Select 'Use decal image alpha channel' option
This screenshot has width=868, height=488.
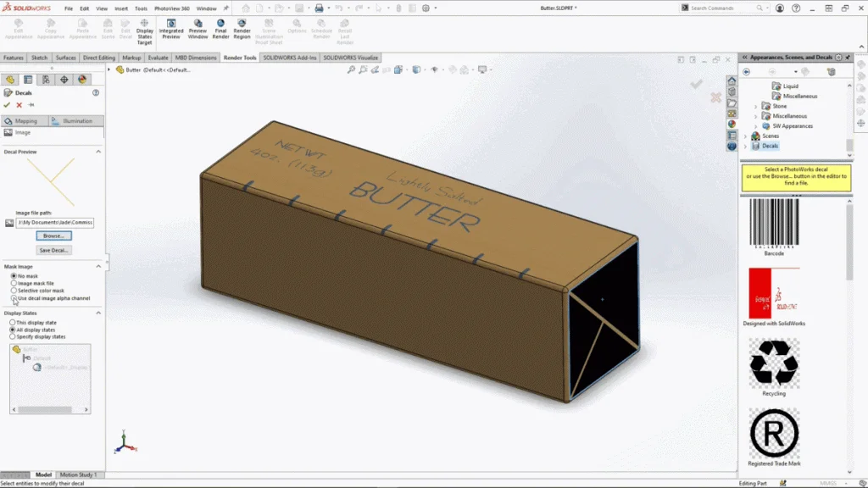[14, 298]
